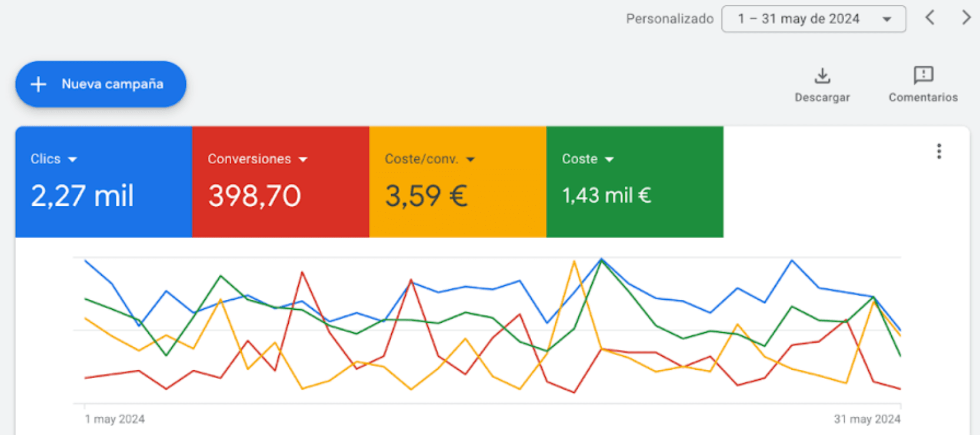Click the Nueva campaña button

101,84
